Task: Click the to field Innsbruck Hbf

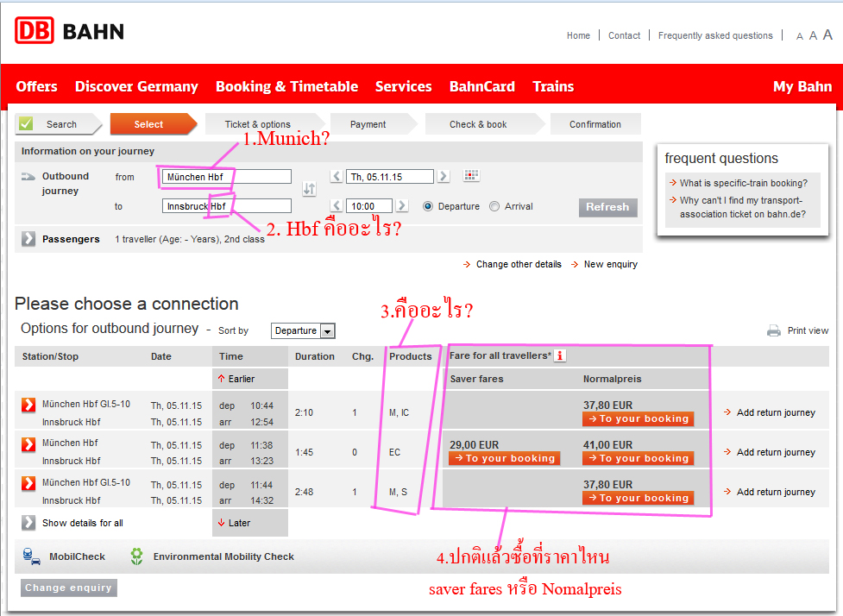Action: click(226, 206)
